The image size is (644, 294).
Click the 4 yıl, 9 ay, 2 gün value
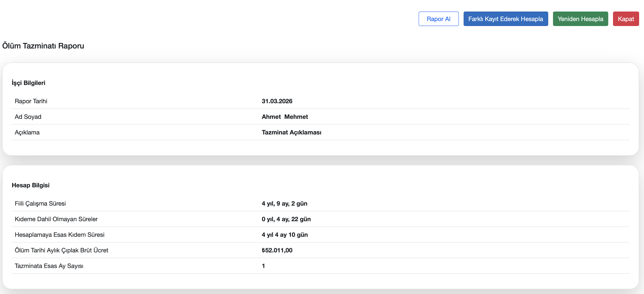pos(284,203)
